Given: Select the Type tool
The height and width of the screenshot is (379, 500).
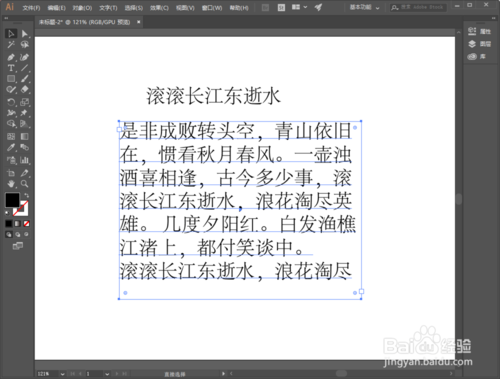Looking at the screenshot, I should [11, 68].
